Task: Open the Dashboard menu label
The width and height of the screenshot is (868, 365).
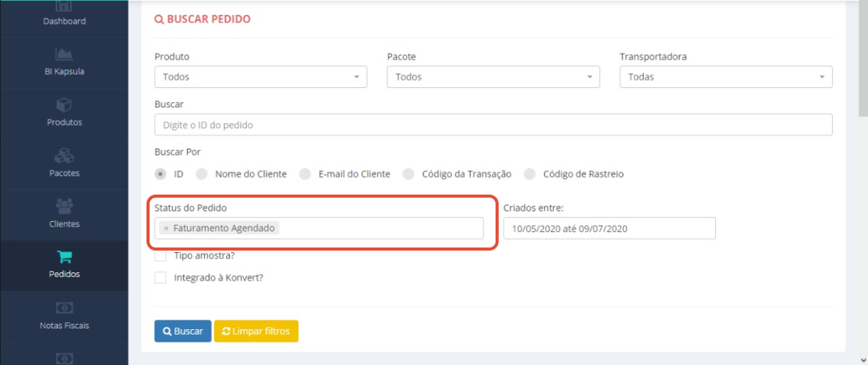Action: 64,22
